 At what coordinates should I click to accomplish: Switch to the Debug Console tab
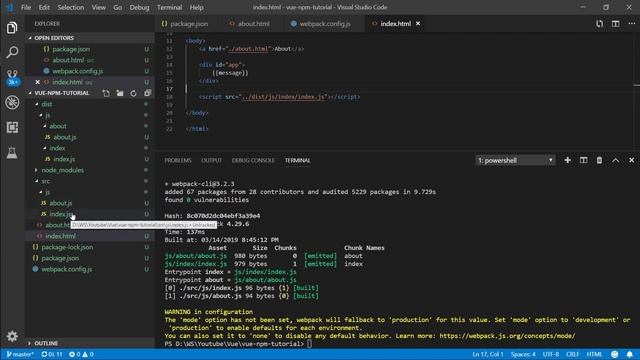[253, 160]
